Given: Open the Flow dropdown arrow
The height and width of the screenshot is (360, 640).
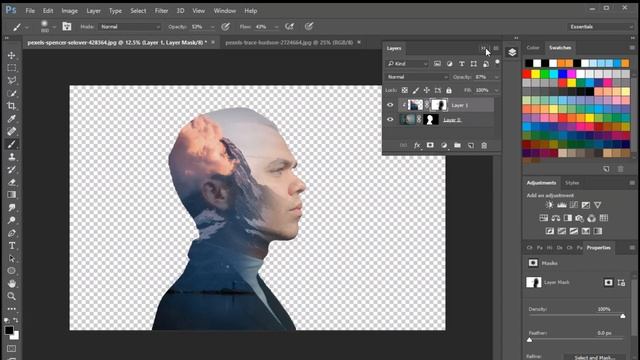Looking at the screenshot, I should (x=276, y=27).
